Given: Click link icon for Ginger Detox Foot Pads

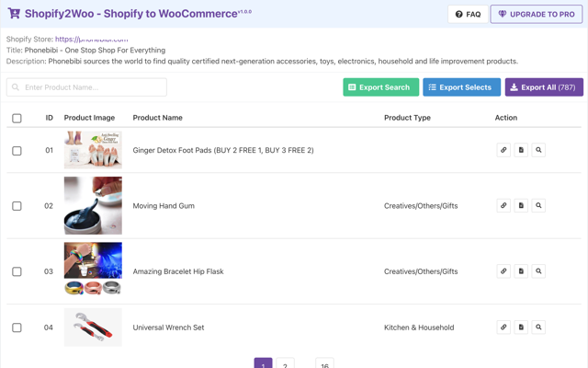Looking at the screenshot, I should click(503, 150).
